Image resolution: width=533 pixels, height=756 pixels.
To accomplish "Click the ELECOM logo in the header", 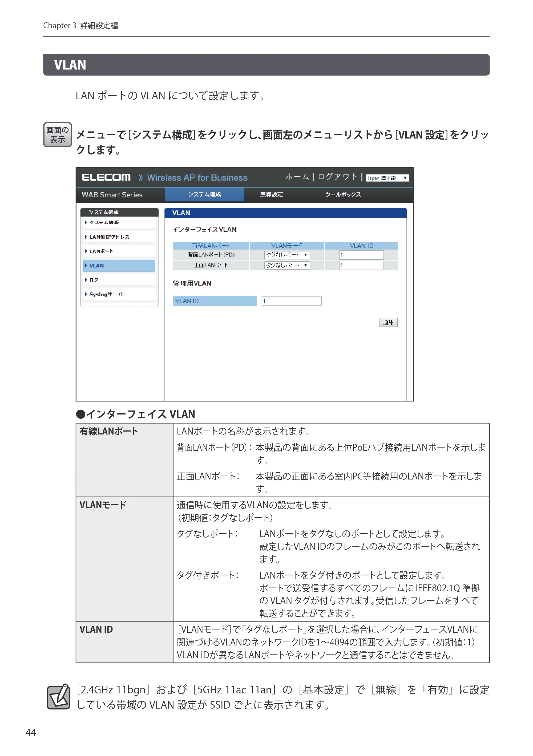I will 106,177.
